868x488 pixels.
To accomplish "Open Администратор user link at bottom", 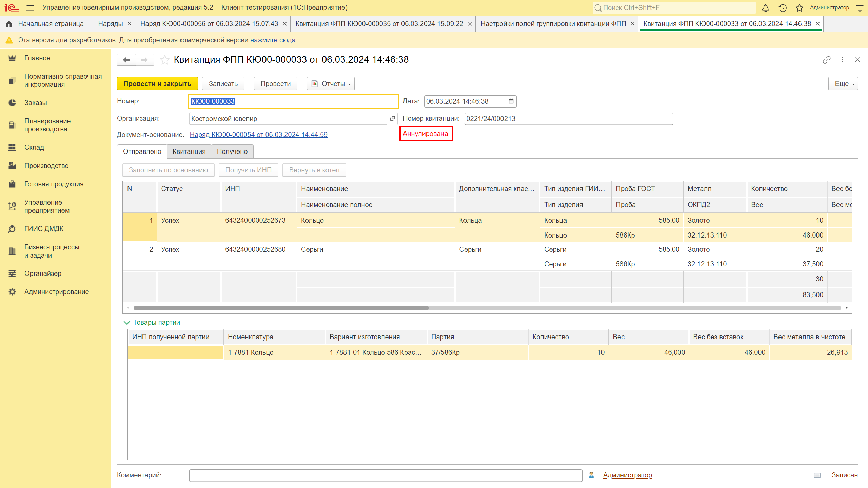I will (x=627, y=475).
